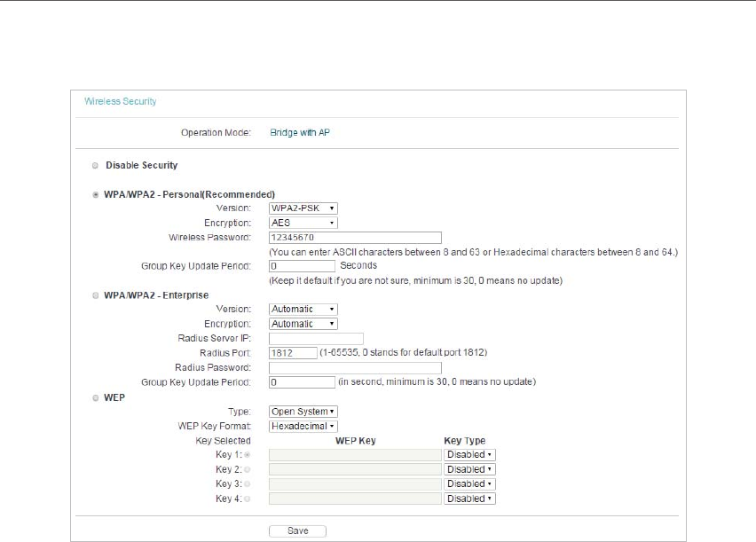756x542 pixels.
Task: Select the WEP security radio button
Action: pyautogui.click(x=96, y=397)
